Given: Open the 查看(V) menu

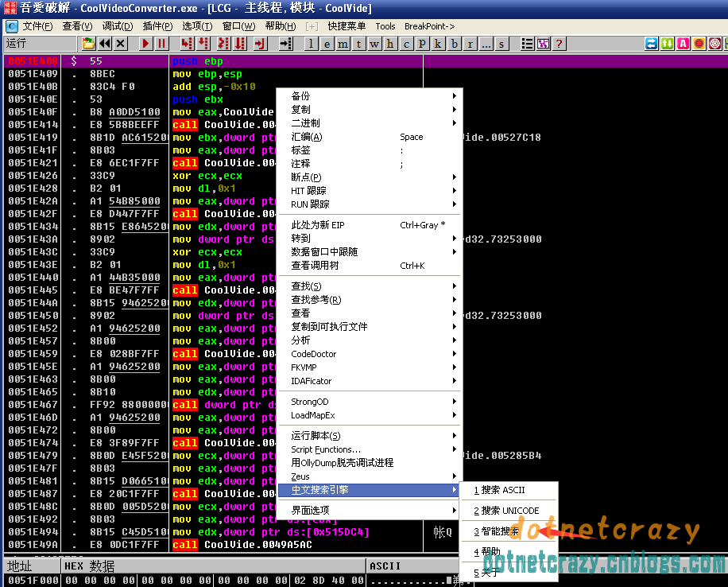Looking at the screenshot, I should 78,26.
